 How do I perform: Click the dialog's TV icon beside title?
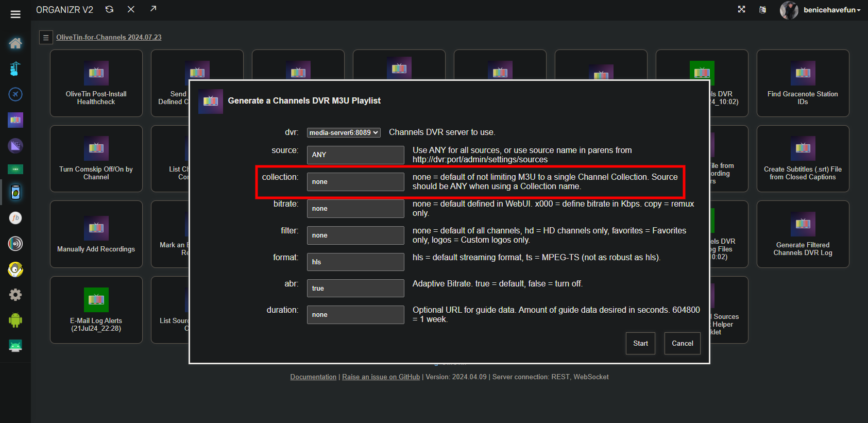(211, 101)
